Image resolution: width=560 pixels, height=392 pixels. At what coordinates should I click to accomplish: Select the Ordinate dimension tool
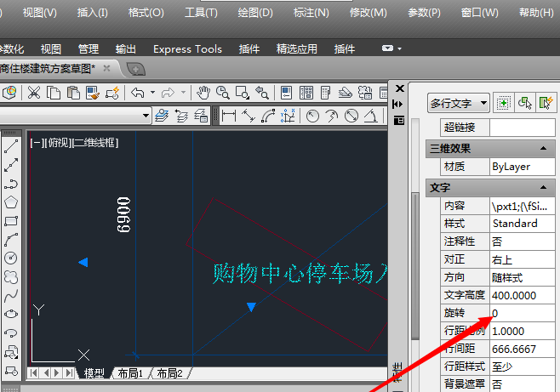tap(288, 116)
